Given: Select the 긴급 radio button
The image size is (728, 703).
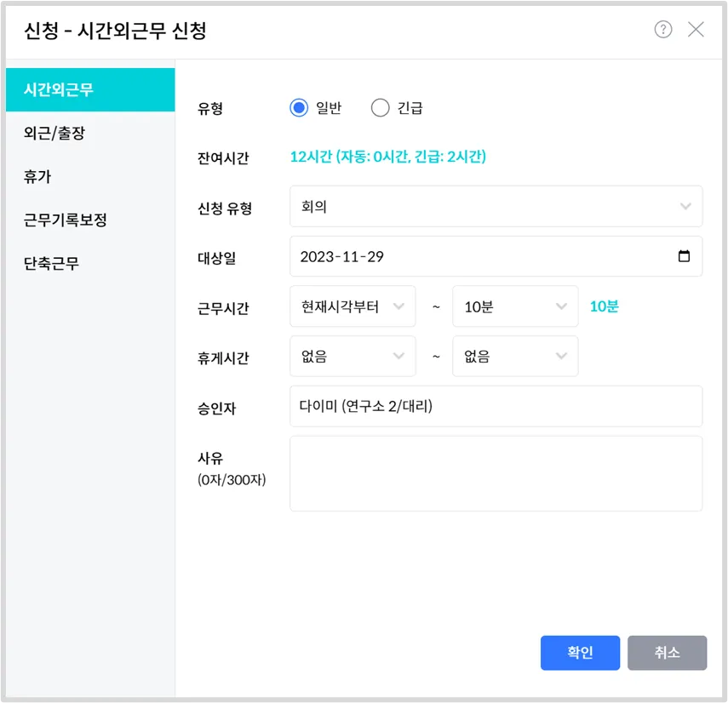Looking at the screenshot, I should [x=381, y=108].
